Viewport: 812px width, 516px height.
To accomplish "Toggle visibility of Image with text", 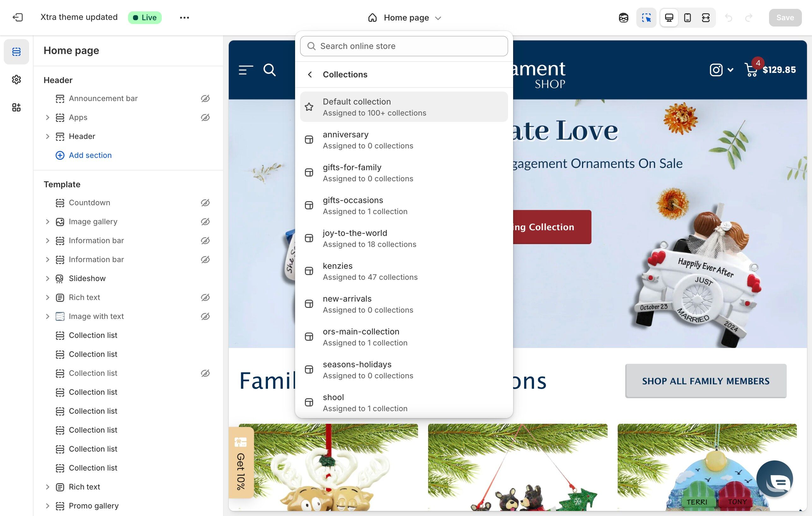I will (x=205, y=316).
